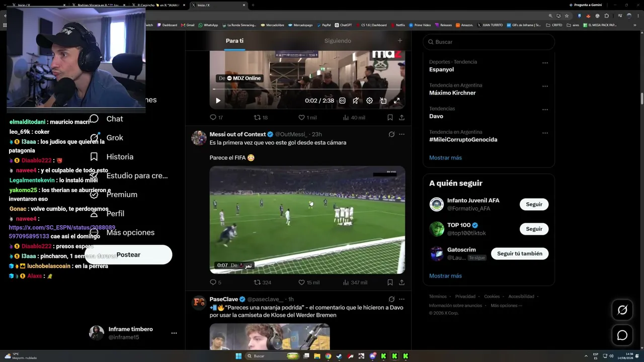Open the Privacidad footer link
The height and width of the screenshot is (362, 644).
tap(465, 297)
